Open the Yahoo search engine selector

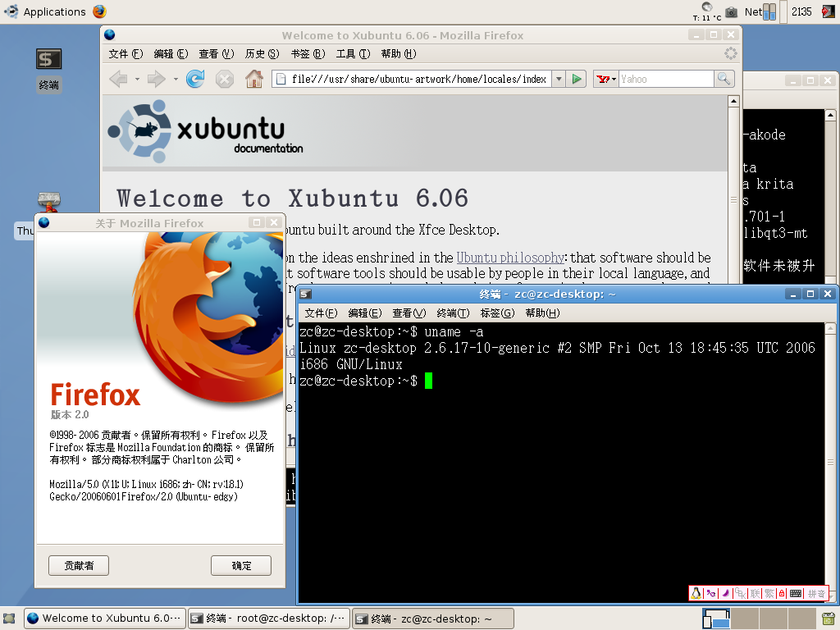606,80
